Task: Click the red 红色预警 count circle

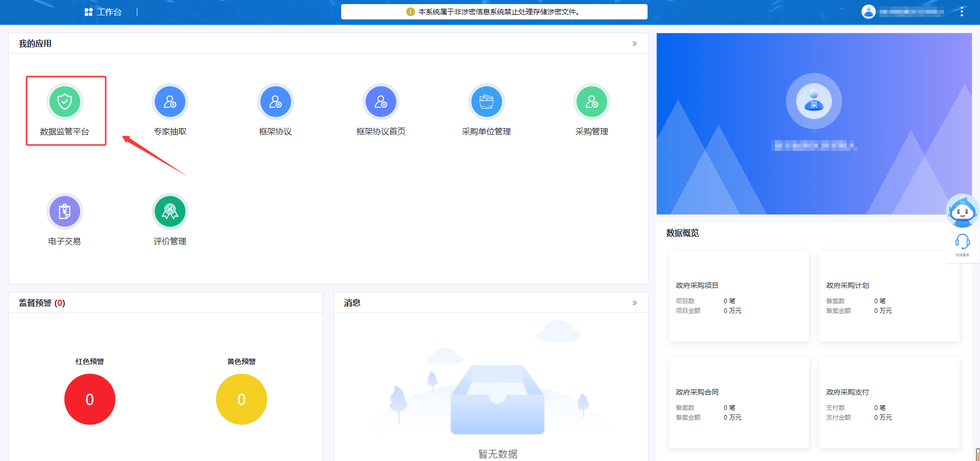Action: (x=90, y=399)
